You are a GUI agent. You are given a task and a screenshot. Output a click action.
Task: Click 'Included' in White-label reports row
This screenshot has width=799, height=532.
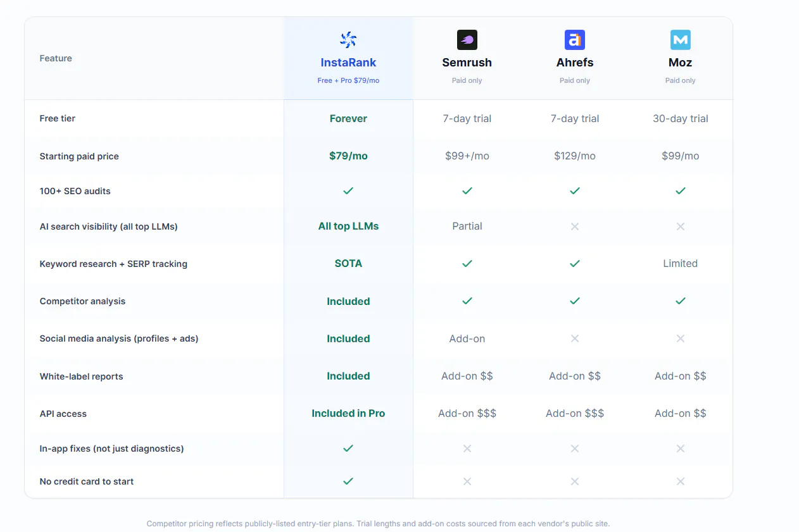348,376
